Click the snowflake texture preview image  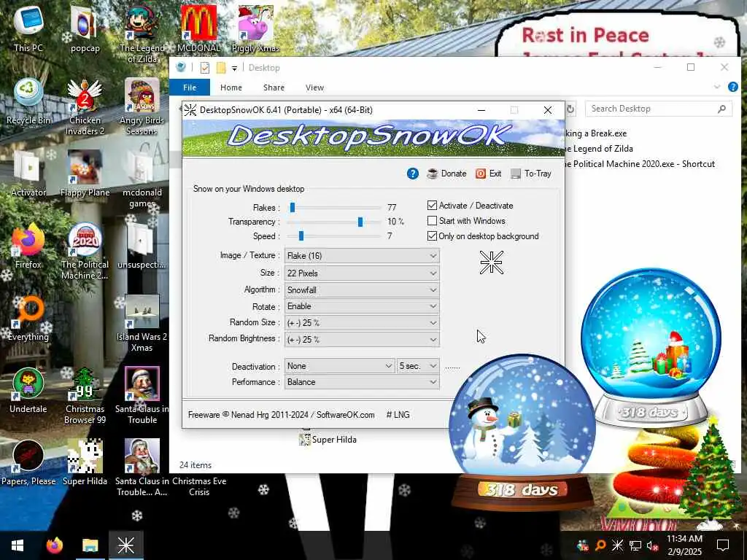pos(491,262)
